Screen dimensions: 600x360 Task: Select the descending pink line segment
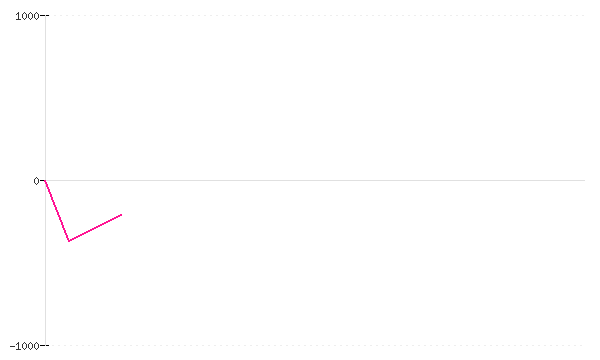pyautogui.click(x=57, y=210)
